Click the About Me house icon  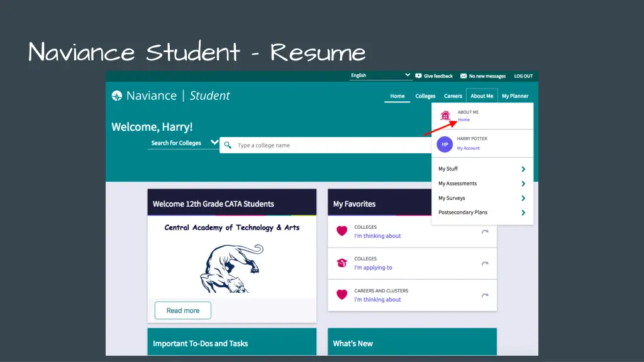(x=445, y=116)
